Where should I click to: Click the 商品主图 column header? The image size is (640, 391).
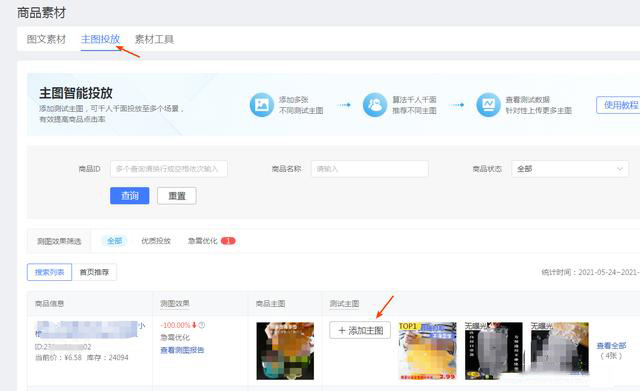pos(270,303)
